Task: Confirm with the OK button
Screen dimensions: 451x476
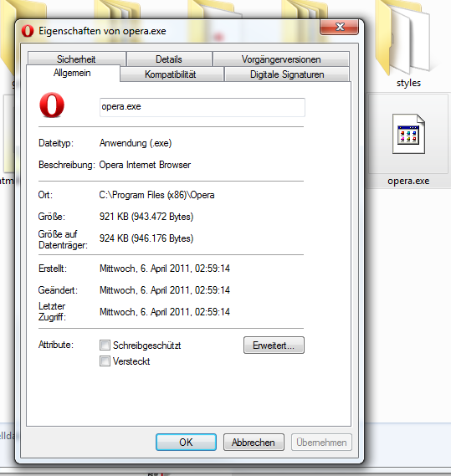Action: [x=186, y=442]
